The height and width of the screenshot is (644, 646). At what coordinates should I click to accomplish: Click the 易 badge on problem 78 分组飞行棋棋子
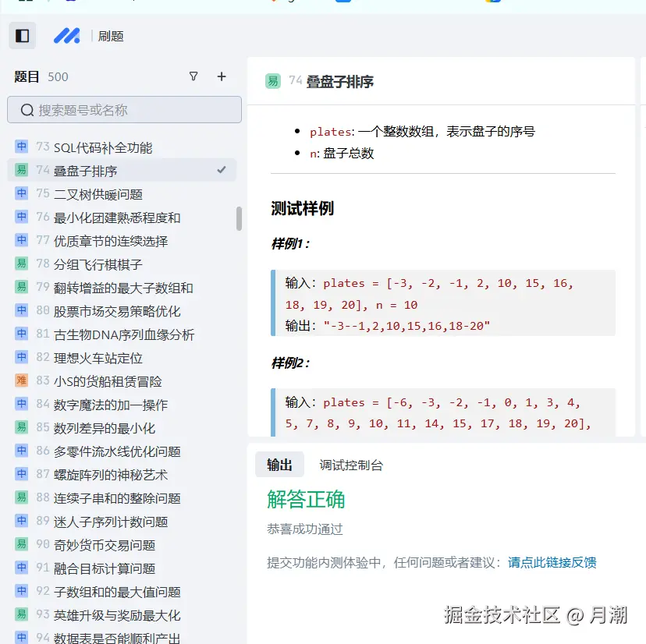pyautogui.click(x=21, y=264)
